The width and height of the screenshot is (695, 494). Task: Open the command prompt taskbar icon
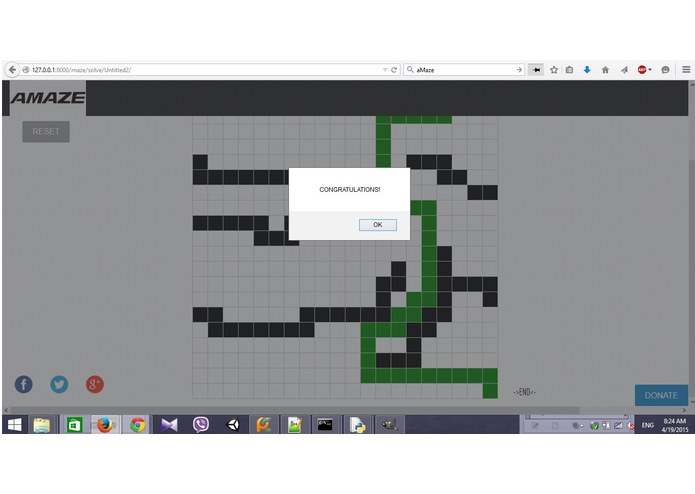325,425
